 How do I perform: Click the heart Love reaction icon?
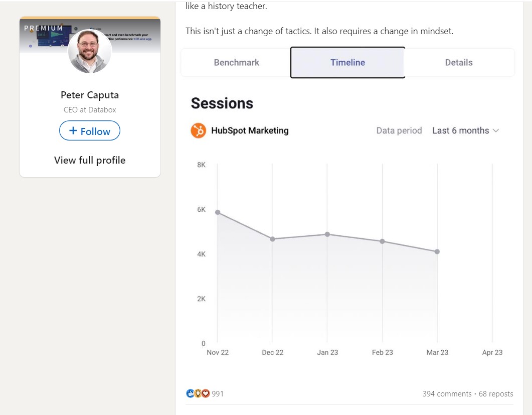click(205, 393)
